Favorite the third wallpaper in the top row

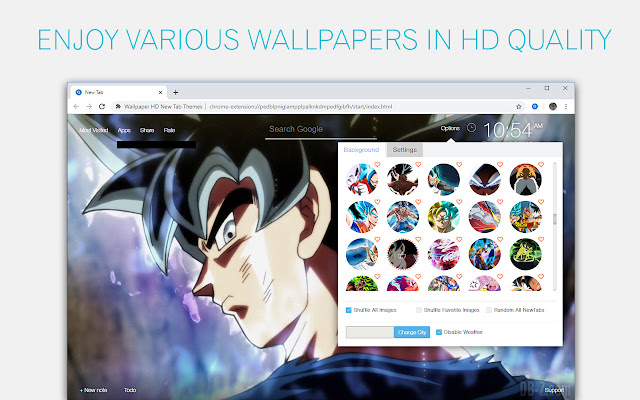459,164
